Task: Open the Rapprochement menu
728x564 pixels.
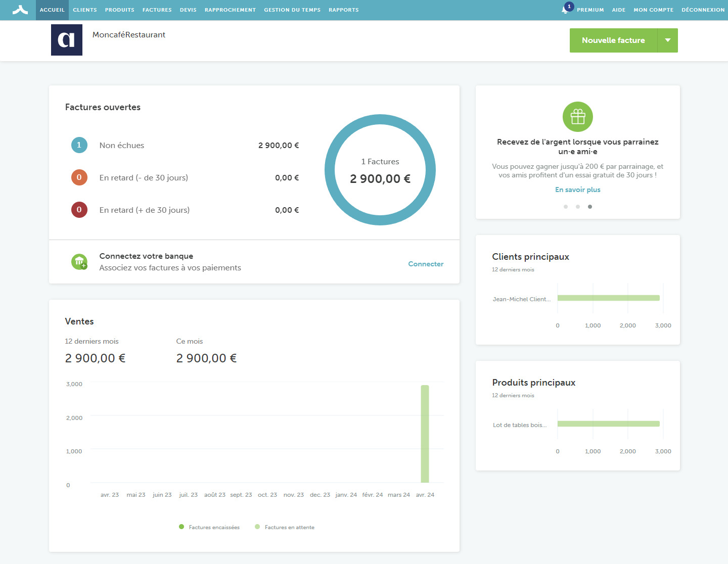Action: tap(230, 10)
